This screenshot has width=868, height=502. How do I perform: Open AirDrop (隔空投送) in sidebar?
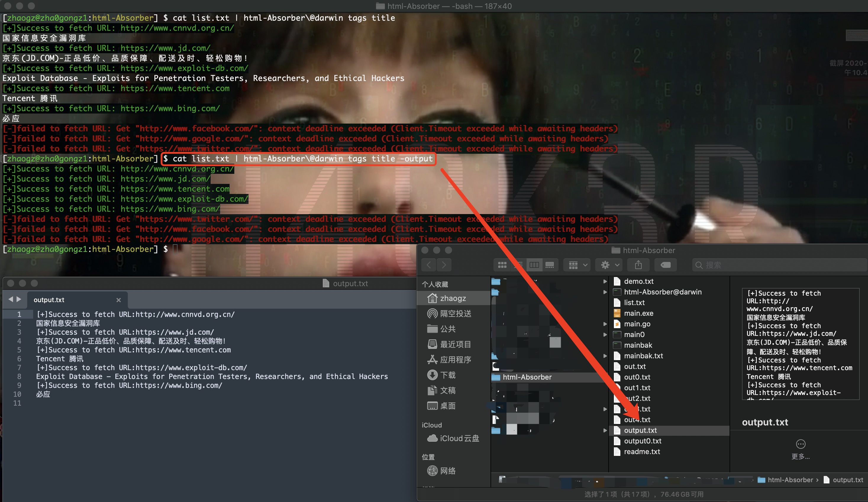point(455,313)
